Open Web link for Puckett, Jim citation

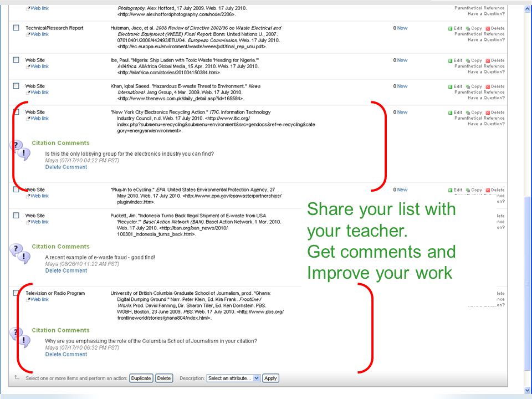point(40,222)
